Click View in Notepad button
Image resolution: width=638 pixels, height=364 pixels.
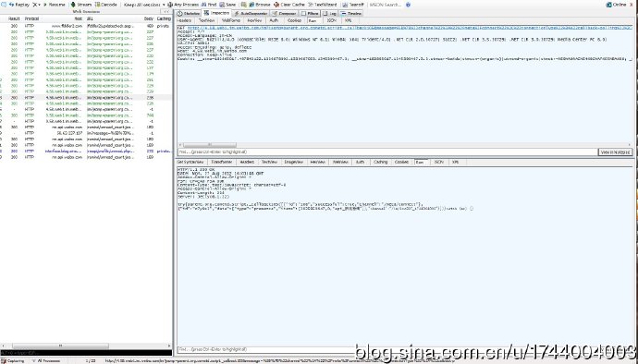(615, 152)
